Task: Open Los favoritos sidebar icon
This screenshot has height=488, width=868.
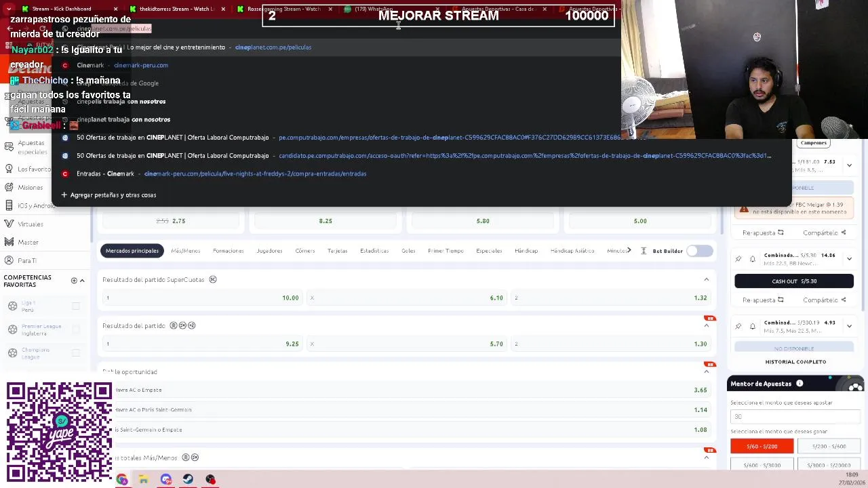Action: click(9, 169)
